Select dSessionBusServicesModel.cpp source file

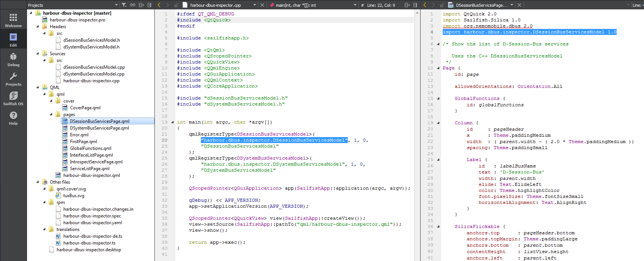[x=94, y=67]
